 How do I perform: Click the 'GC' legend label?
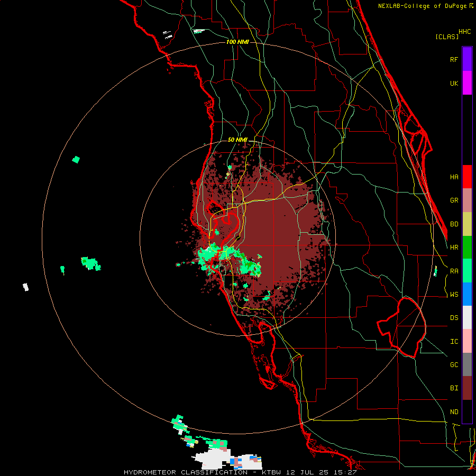click(454, 365)
